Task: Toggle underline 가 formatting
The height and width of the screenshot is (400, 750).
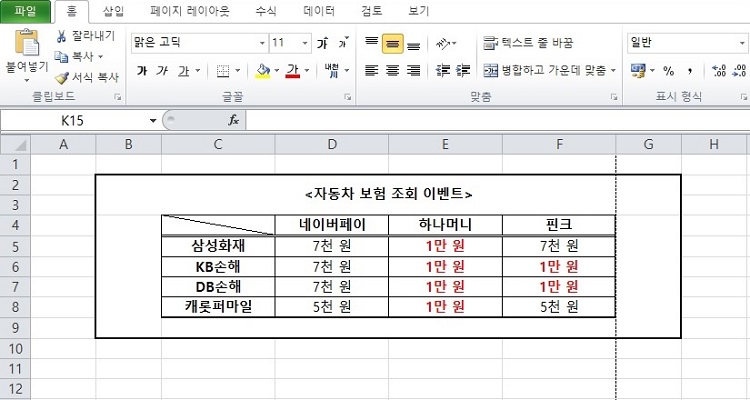Action: (x=183, y=71)
